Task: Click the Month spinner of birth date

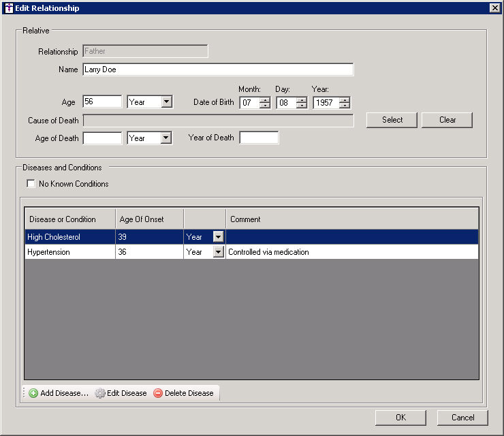Action: [x=265, y=103]
